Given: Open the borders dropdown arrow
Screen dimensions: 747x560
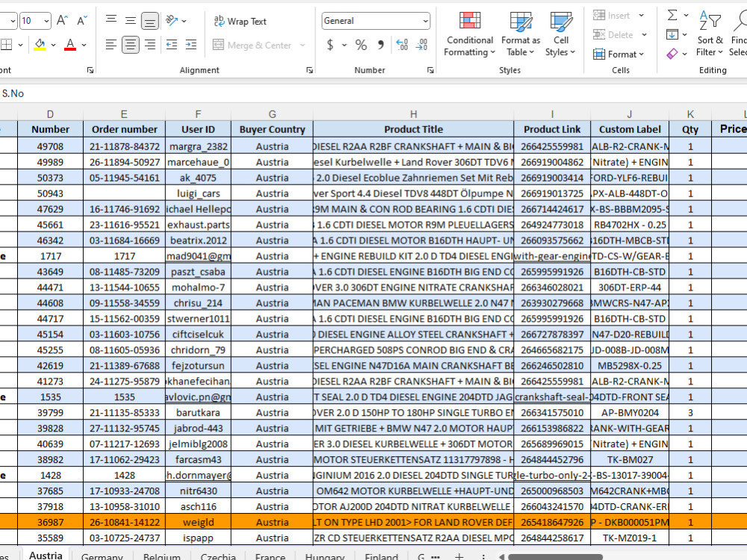Looking at the screenshot, I should click(20, 46).
